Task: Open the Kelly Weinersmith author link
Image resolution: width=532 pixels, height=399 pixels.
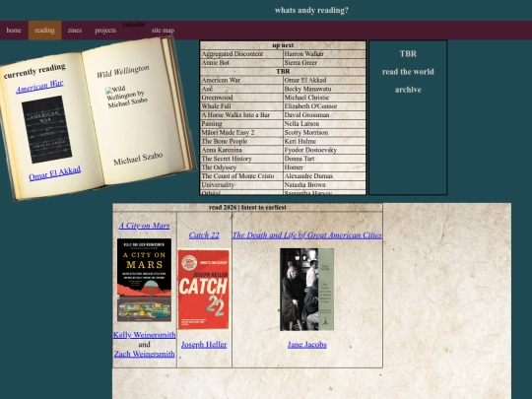Action: [x=144, y=335]
